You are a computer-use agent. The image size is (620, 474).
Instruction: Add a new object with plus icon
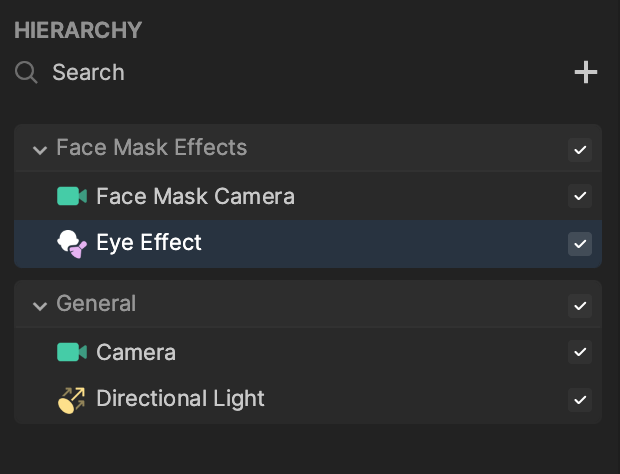pyautogui.click(x=586, y=72)
